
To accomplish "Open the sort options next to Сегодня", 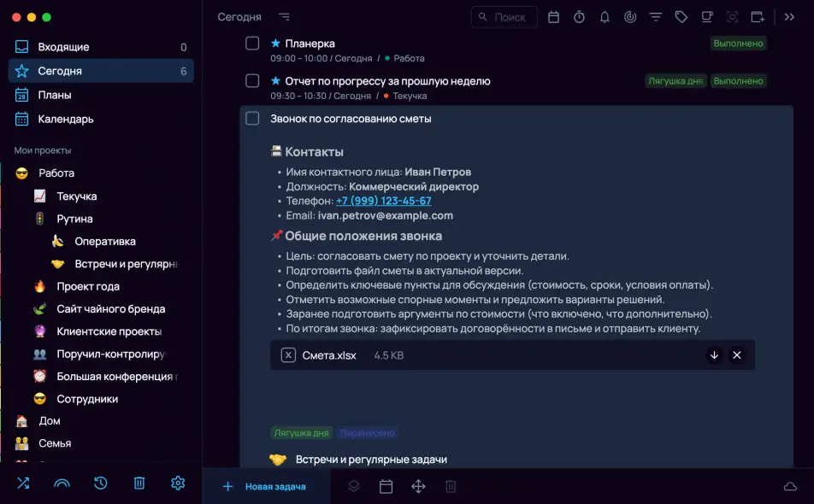I will (284, 17).
